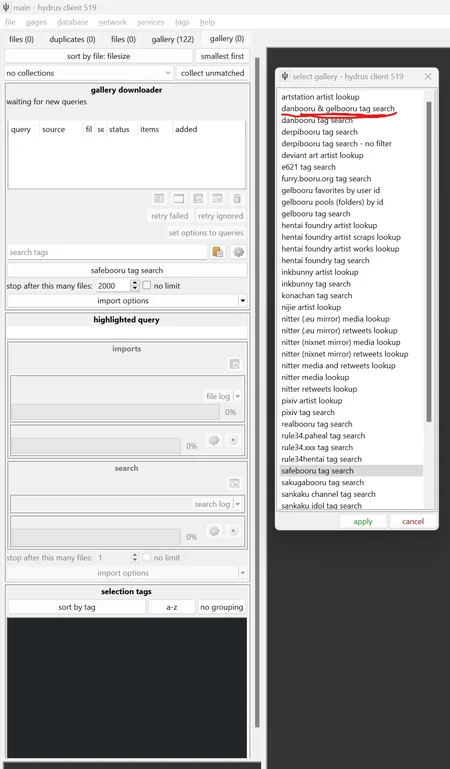Screen dimensions: 450x769
Task: Switch to the gallery (122) tab
Action: tap(173, 39)
